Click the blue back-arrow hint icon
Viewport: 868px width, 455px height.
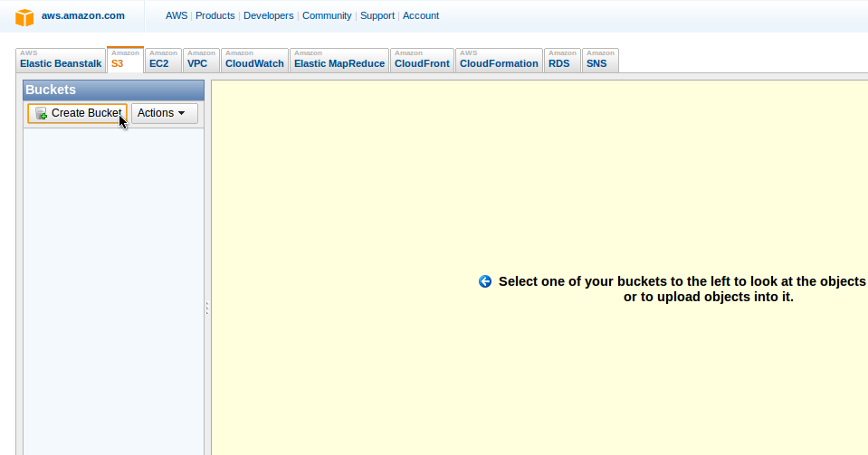click(x=485, y=281)
